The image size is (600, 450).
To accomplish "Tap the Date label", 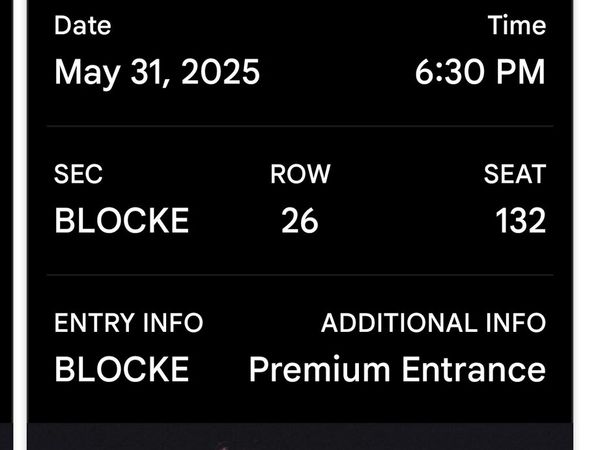I will point(83,26).
